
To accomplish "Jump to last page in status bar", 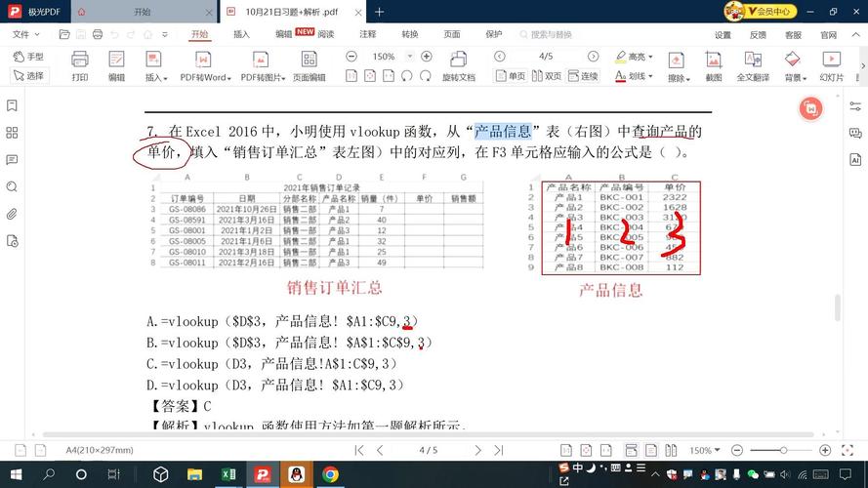I will click(499, 450).
